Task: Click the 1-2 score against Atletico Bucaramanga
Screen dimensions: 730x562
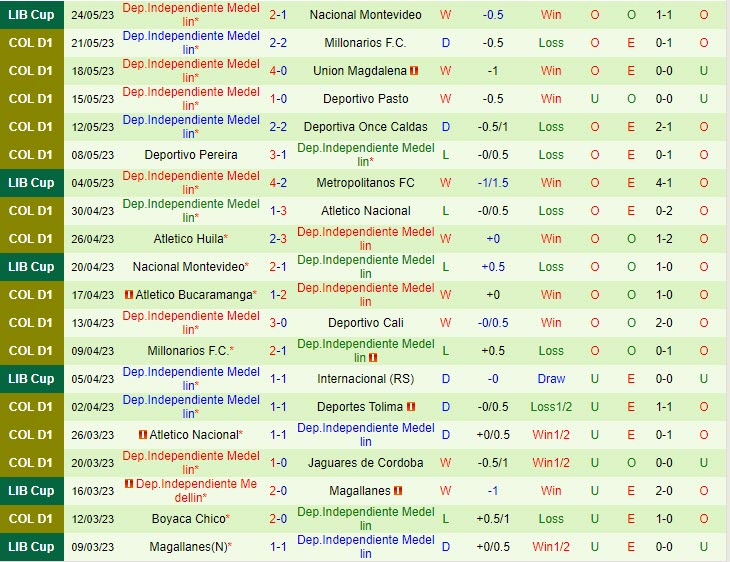Action: [x=278, y=295]
